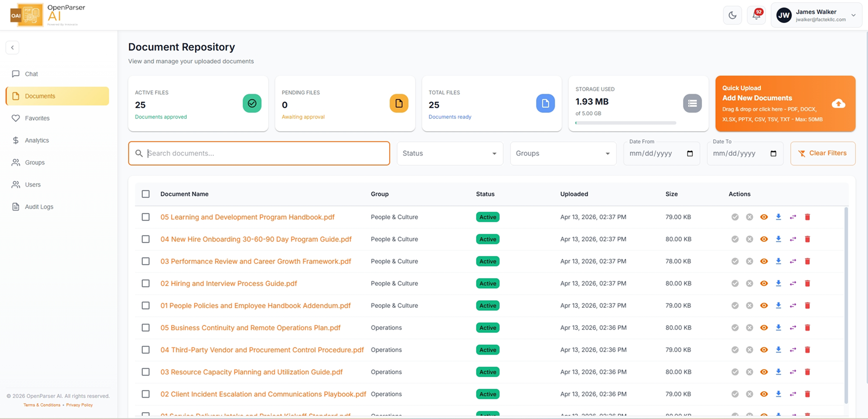Open the Groups filter dropdown

(563, 153)
